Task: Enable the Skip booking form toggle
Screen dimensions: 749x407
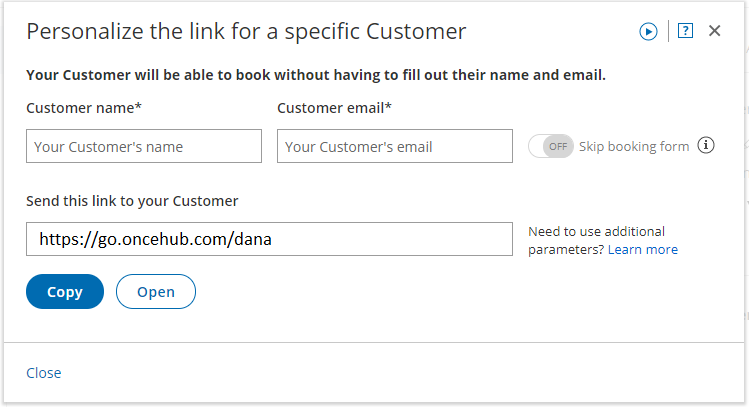Action: pos(551,146)
